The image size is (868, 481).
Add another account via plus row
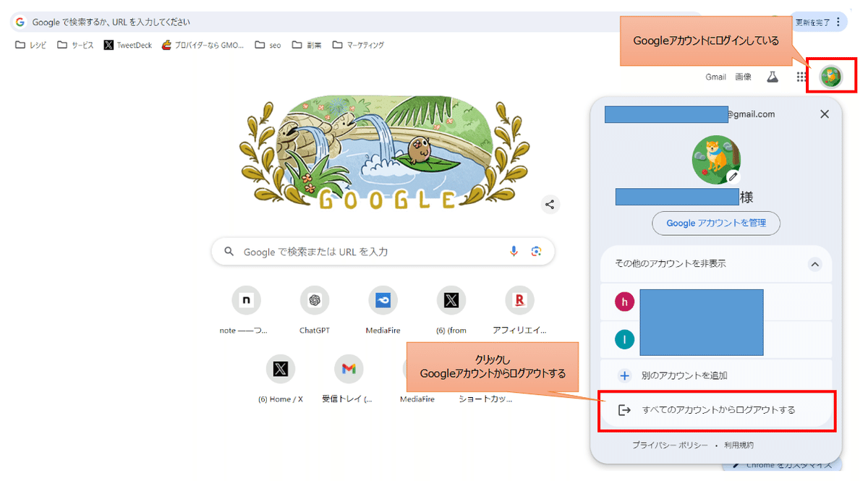pos(716,376)
